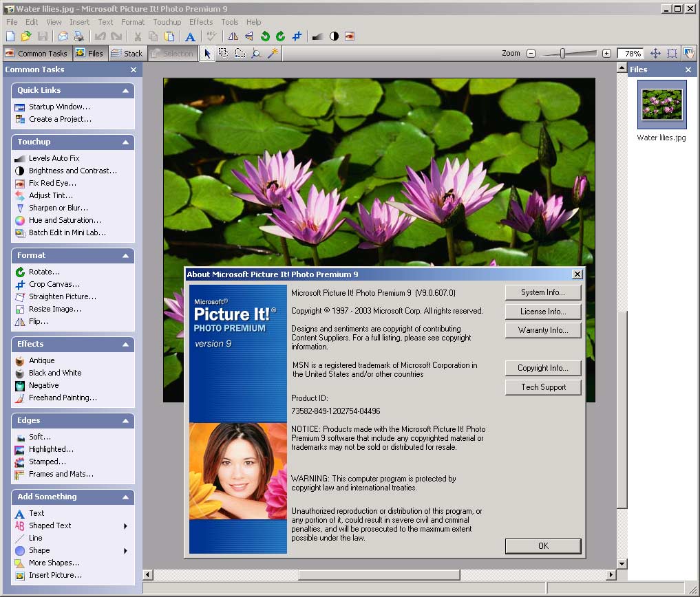Viewport: 700px width, 597px height.
Task: Close the Common Tasks pane
Action: click(134, 70)
